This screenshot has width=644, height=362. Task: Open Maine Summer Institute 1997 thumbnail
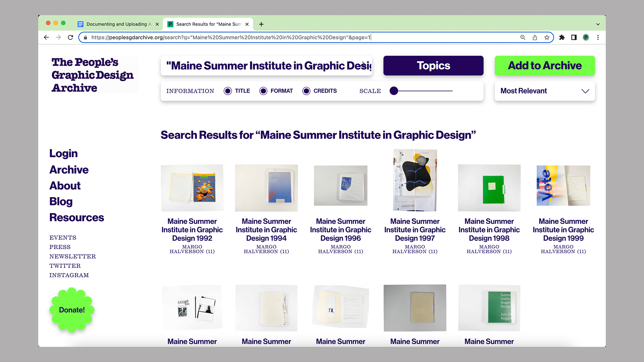point(415,180)
